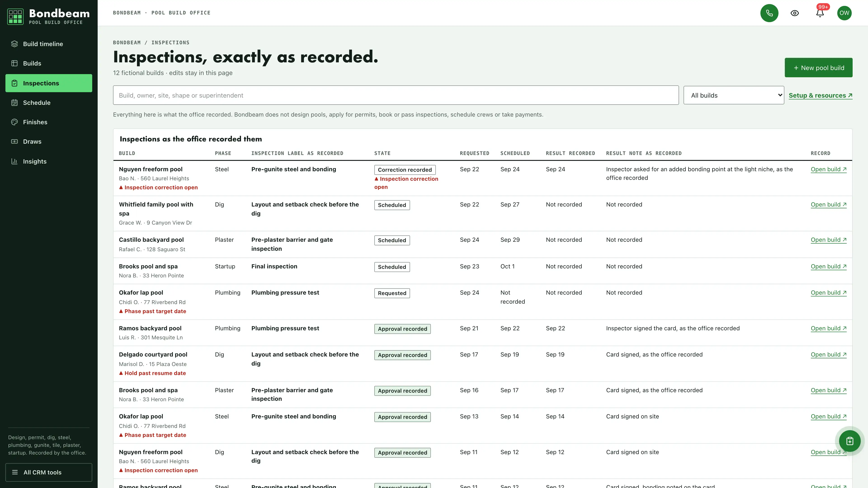This screenshot has height=488, width=868.
Task: Click the Bondbeam breadcrumb link
Action: (127, 42)
